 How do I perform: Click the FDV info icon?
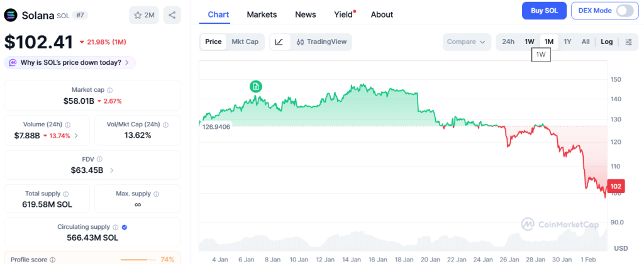[x=100, y=159]
